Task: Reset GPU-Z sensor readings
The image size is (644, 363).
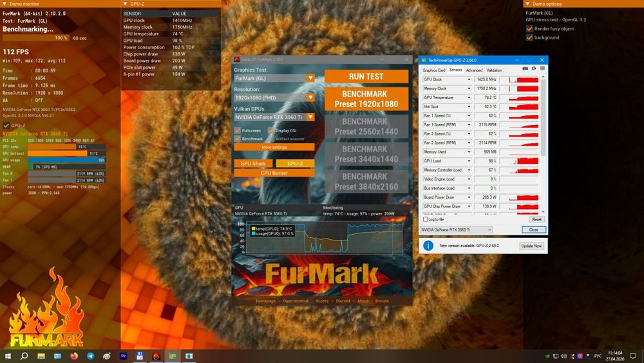Action: 536,219
